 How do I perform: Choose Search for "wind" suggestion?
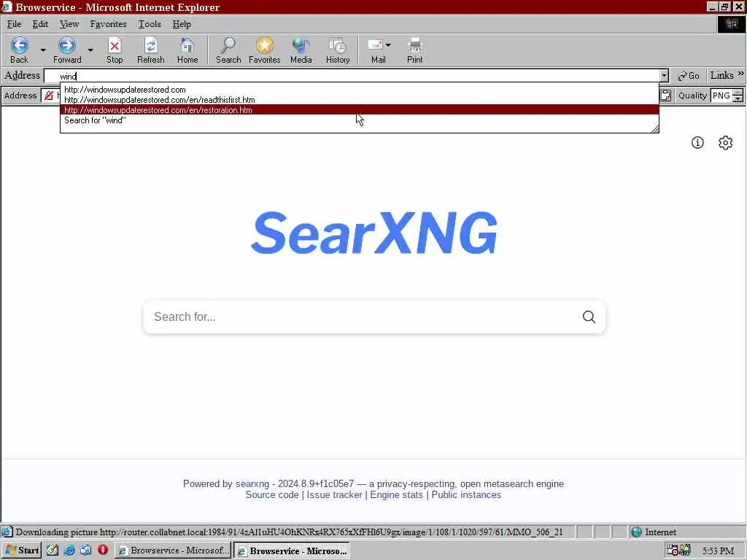(360, 120)
